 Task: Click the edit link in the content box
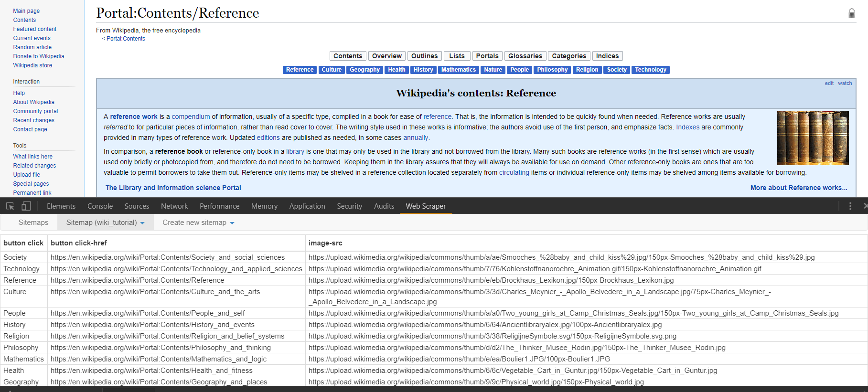[x=829, y=83]
